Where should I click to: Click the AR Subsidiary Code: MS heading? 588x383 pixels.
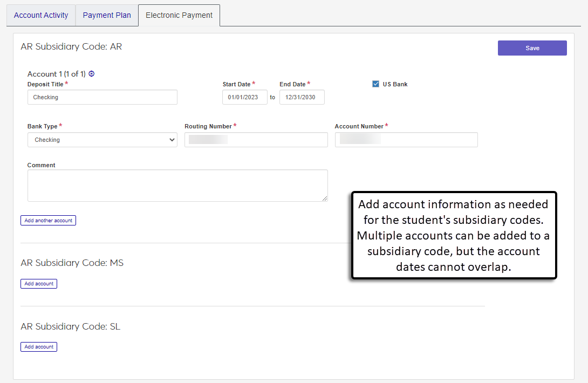tap(72, 263)
